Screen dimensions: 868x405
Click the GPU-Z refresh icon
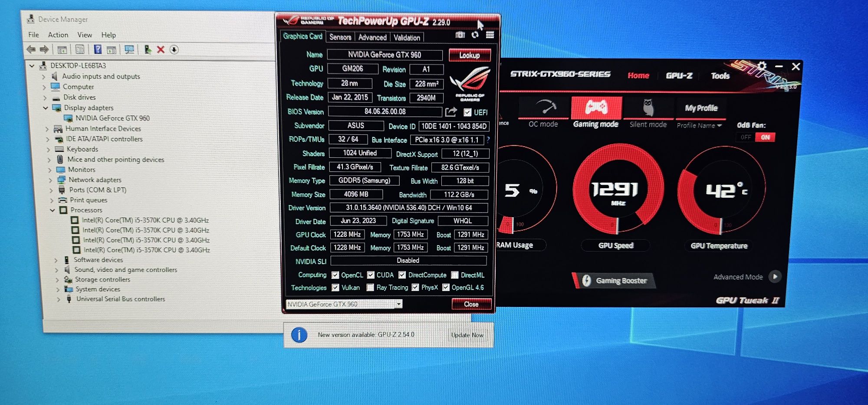pos(475,35)
